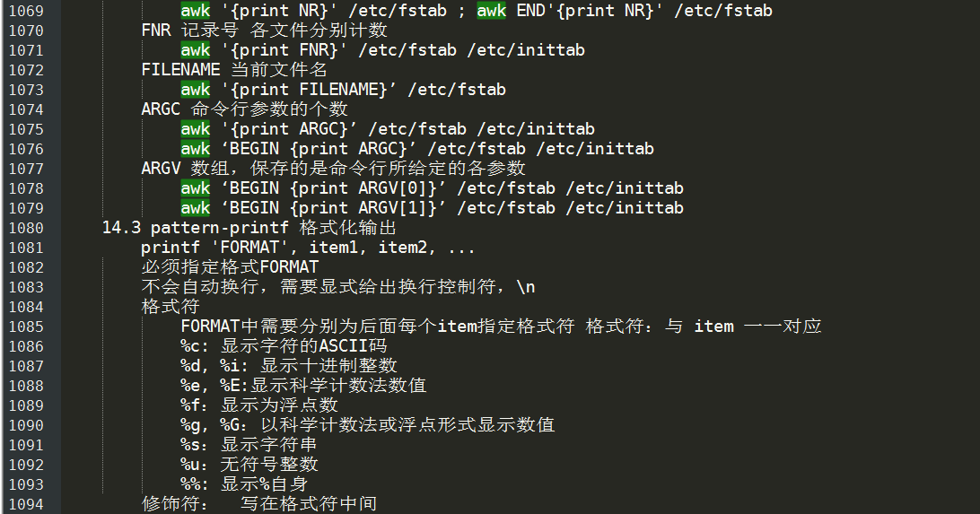Click 'END' on line 1069
The width and height of the screenshot is (980, 514).
click(x=530, y=11)
